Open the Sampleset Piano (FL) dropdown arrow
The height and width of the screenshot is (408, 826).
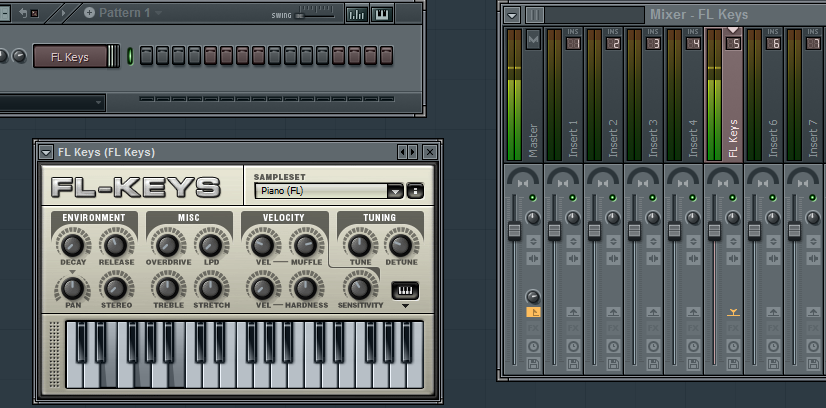pos(396,191)
